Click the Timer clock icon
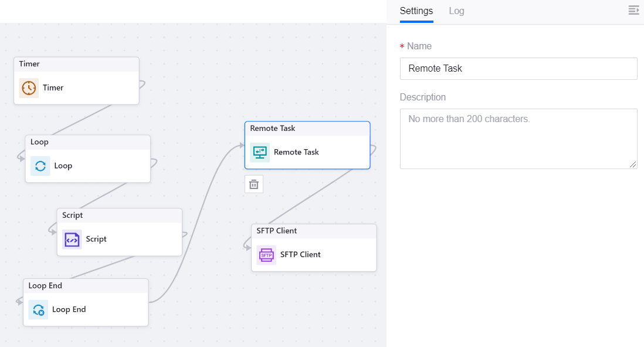The image size is (644, 347). 29,88
